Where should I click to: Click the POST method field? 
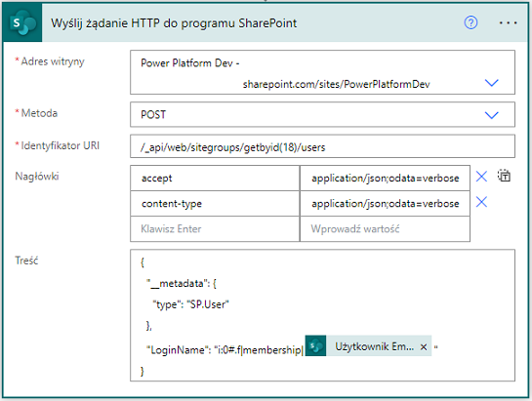[x=322, y=115]
